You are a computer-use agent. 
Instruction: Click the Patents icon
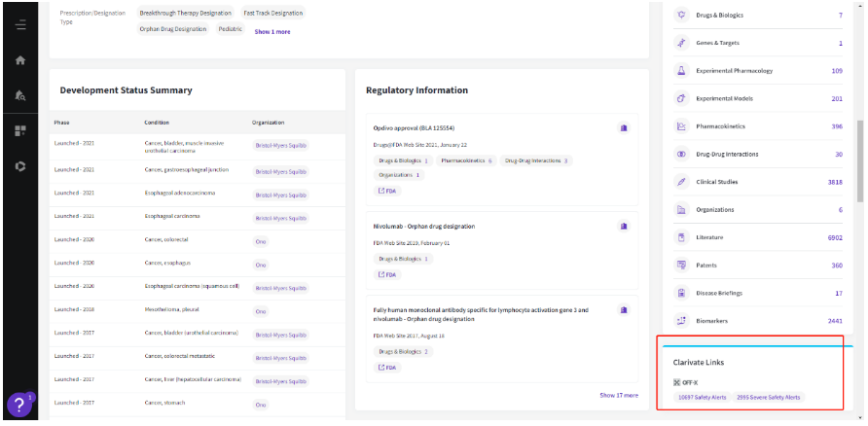(x=681, y=265)
